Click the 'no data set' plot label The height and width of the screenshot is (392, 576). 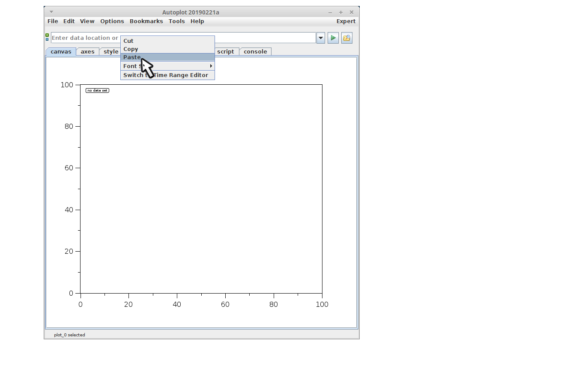point(97,91)
